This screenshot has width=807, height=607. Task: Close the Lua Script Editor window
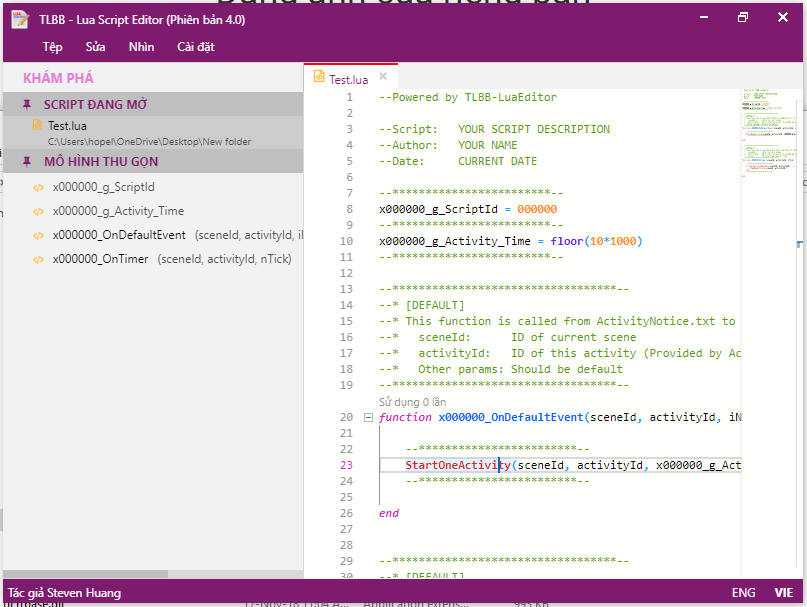(782, 18)
